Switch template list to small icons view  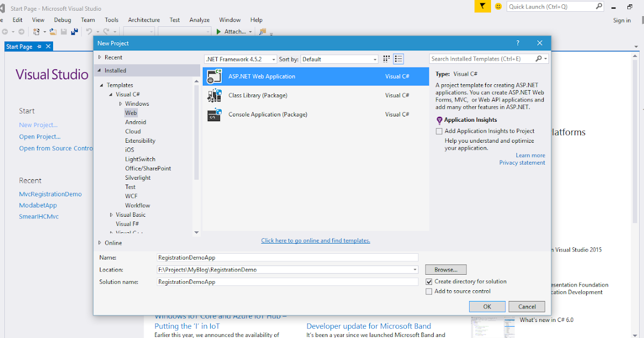click(x=386, y=59)
